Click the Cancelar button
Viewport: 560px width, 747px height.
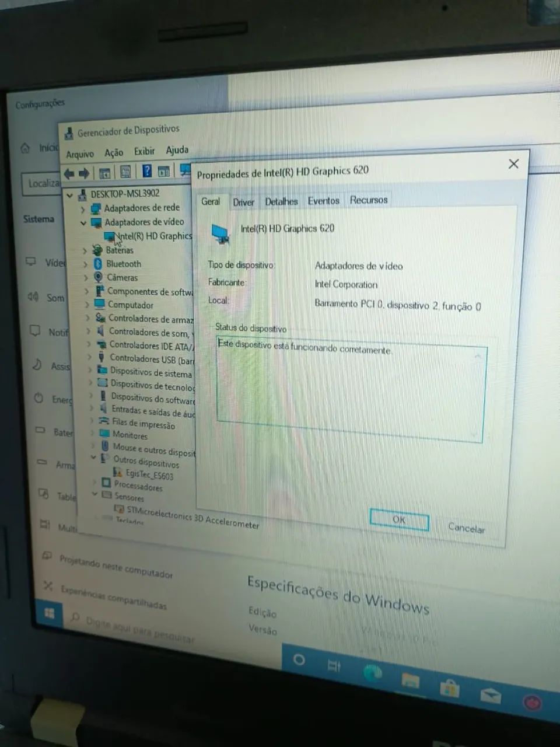[467, 528]
